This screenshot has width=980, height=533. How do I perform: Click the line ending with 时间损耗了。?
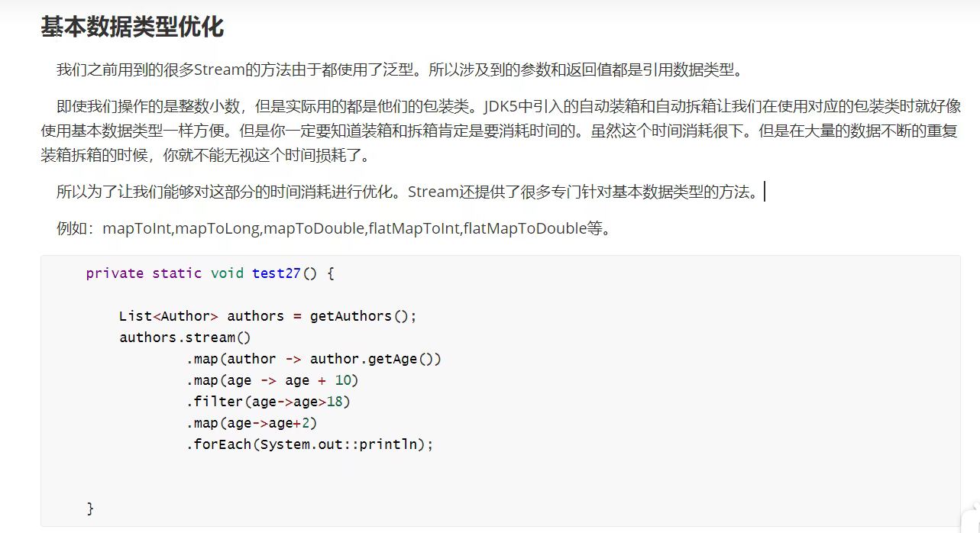coord(206,156)
